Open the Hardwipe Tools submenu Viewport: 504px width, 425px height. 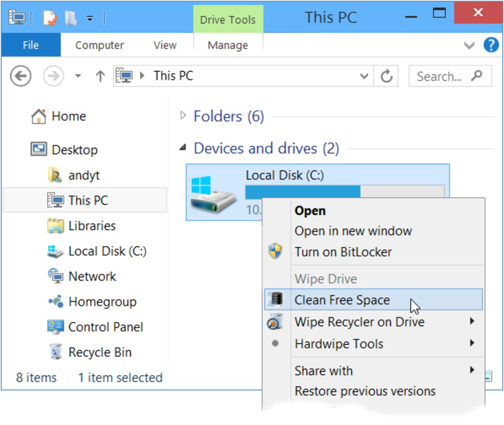click(x=373, y=344)
